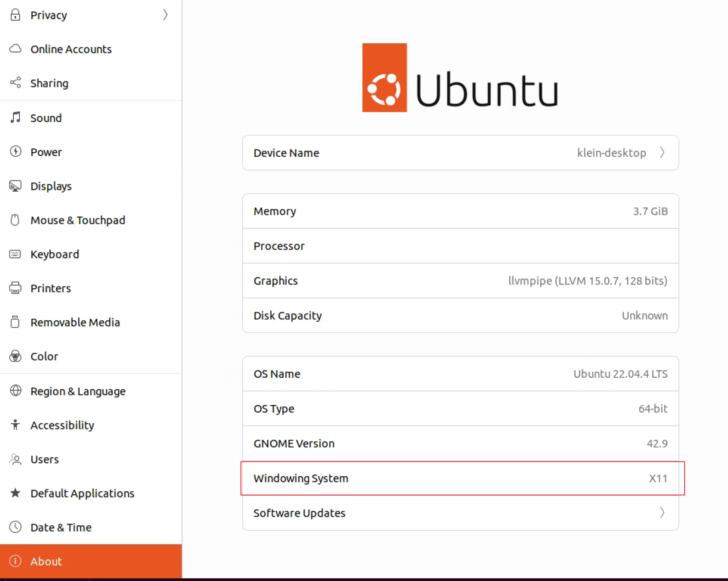Click the Keyboard icon in sidebar
The width and height of the screenshot is (728, 581).
click(15, 254)
